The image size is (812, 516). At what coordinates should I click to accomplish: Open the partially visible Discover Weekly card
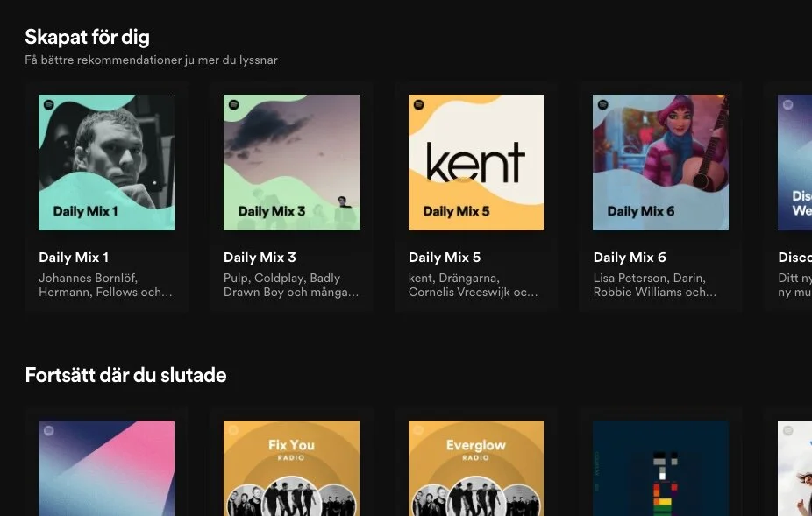(x=794, y=162)
